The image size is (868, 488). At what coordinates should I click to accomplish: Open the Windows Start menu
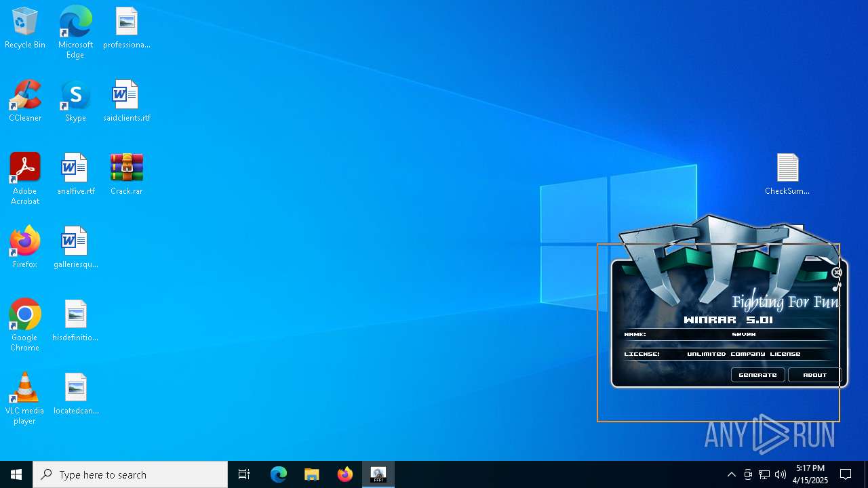[16, 474]
